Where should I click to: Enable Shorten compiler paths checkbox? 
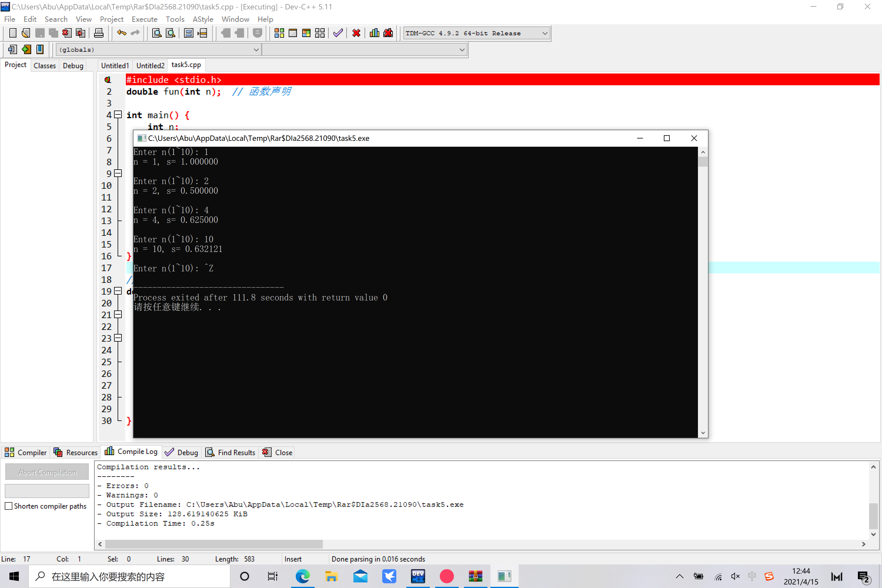[9, 506]
